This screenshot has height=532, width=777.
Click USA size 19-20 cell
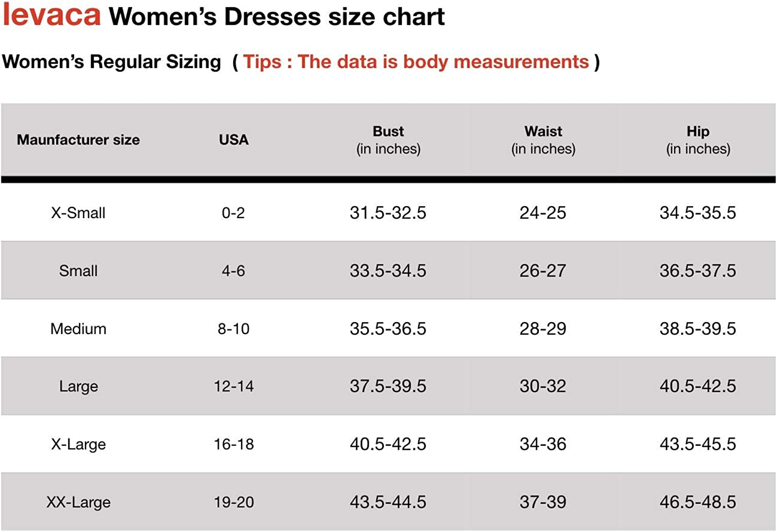(234, 502)
